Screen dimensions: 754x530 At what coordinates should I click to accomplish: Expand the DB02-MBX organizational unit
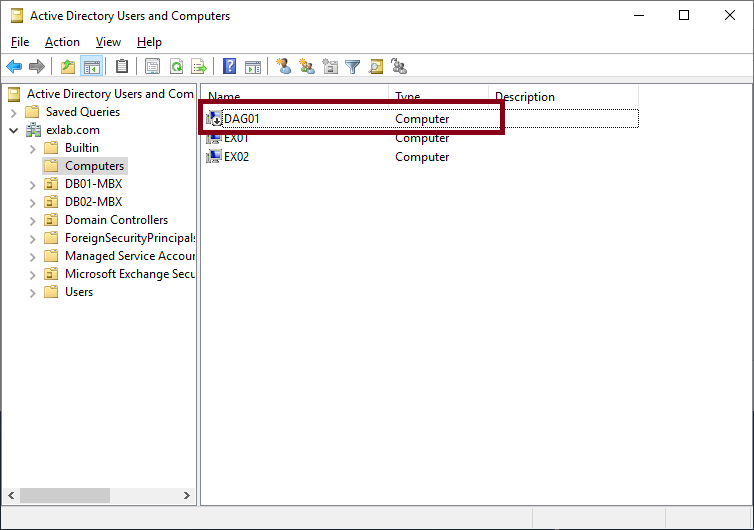[33, 203]
